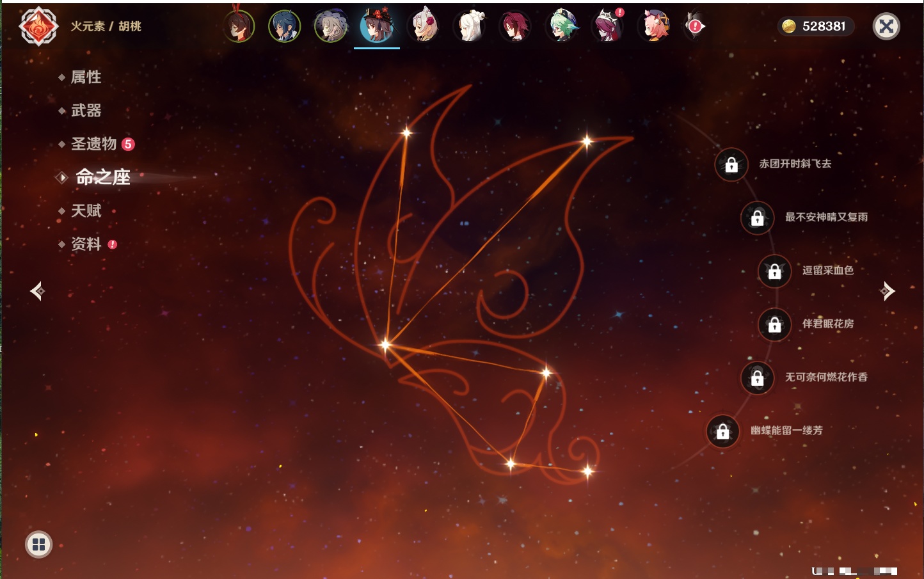Select the blue-haired Xingqiu portrait
Viewport: 924px width, 579px height.
[285, 27]
